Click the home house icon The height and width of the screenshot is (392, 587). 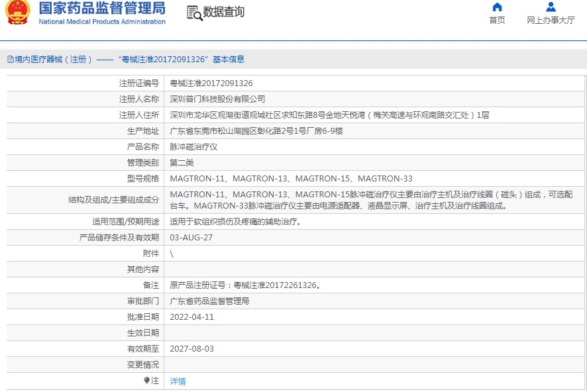click(x=497, y=7)
